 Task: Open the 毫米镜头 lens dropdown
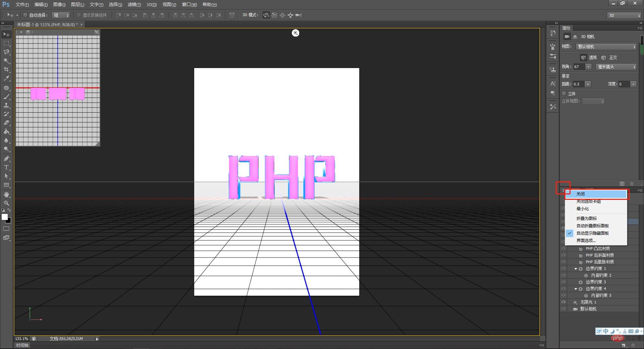[x=616, y=67]
